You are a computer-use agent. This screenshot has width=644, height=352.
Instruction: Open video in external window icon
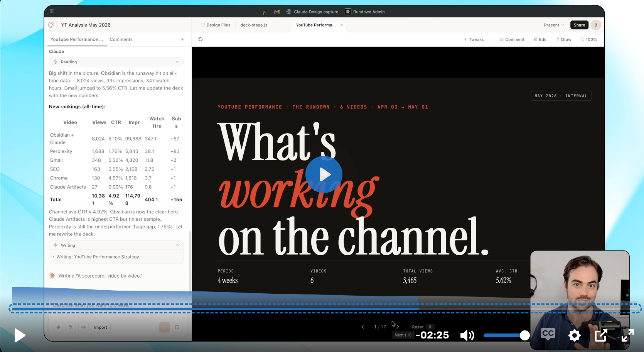(601, 335)
